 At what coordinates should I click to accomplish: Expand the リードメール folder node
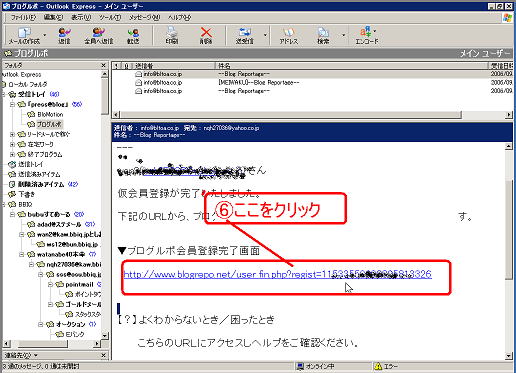coord(12,134)
